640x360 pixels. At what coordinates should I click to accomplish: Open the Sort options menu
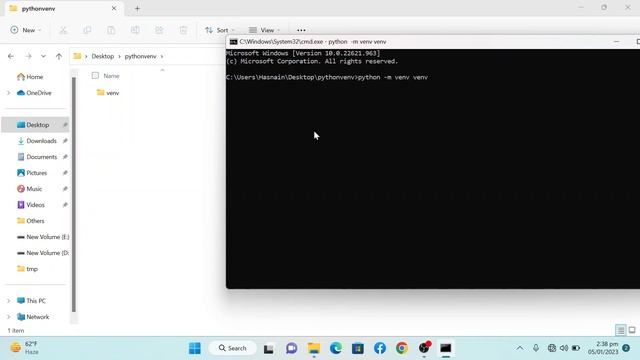pos(220,30)
